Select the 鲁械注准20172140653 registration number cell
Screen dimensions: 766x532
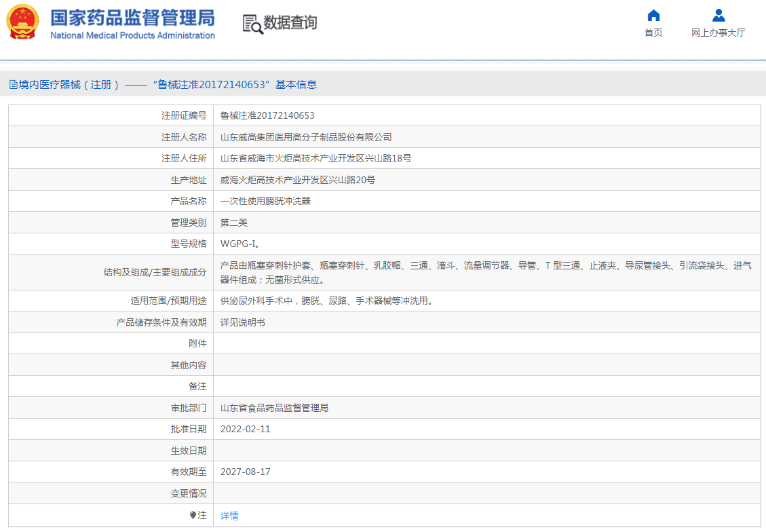tap(268, 115)
